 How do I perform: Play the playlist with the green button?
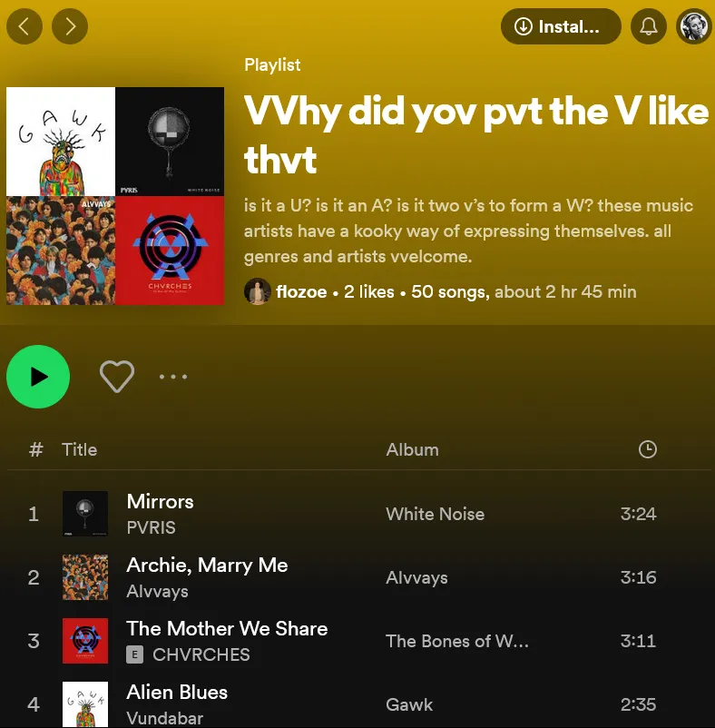[x=38, y=377]
